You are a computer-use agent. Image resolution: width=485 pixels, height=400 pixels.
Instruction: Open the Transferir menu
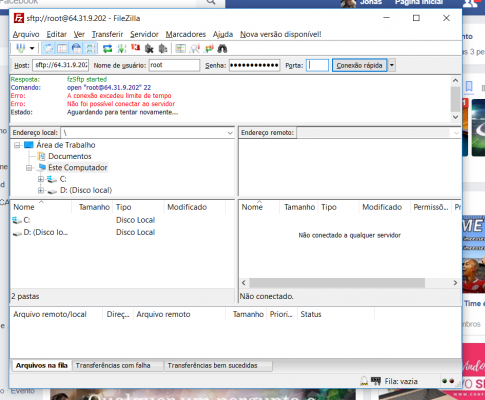coord(107,34)
